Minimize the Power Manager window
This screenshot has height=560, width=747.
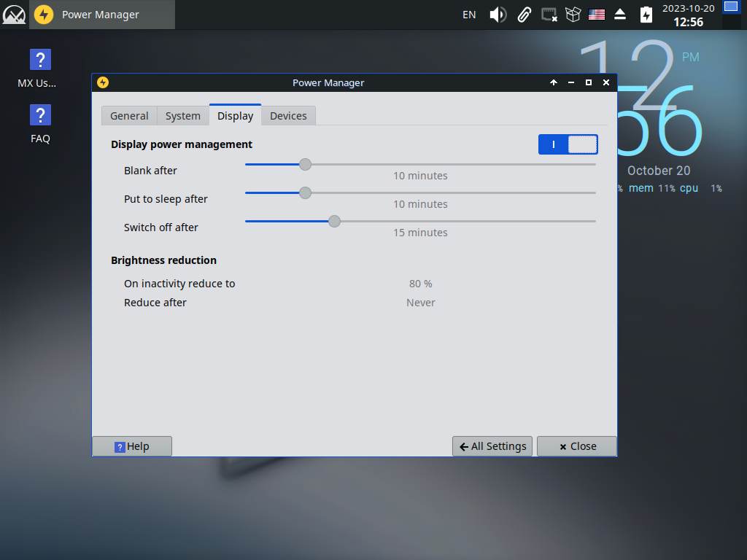(x=571, y=82)
